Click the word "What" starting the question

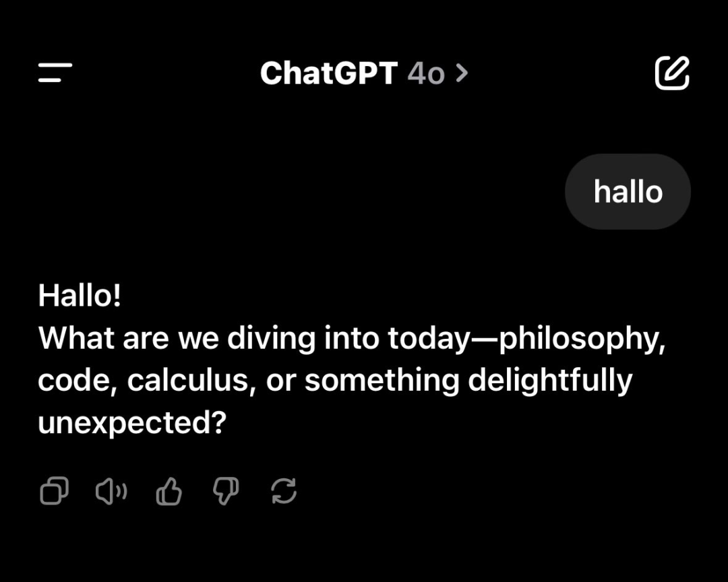[76, 338]
